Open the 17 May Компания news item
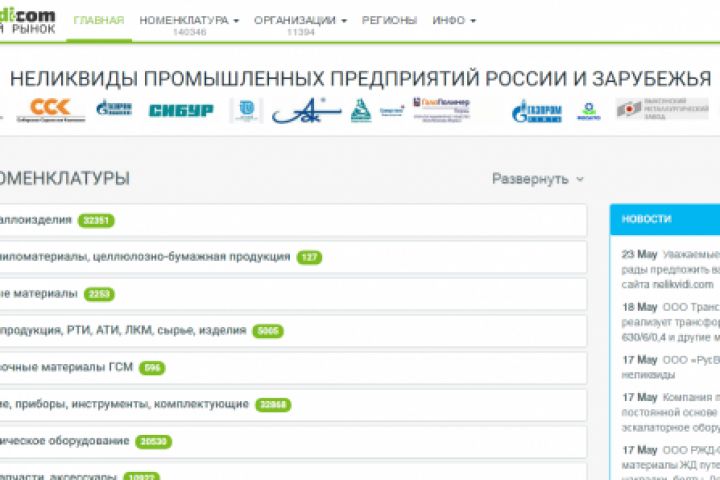This screenshot has height=480, width=720. pyautogui.click(x=671, y=412)
